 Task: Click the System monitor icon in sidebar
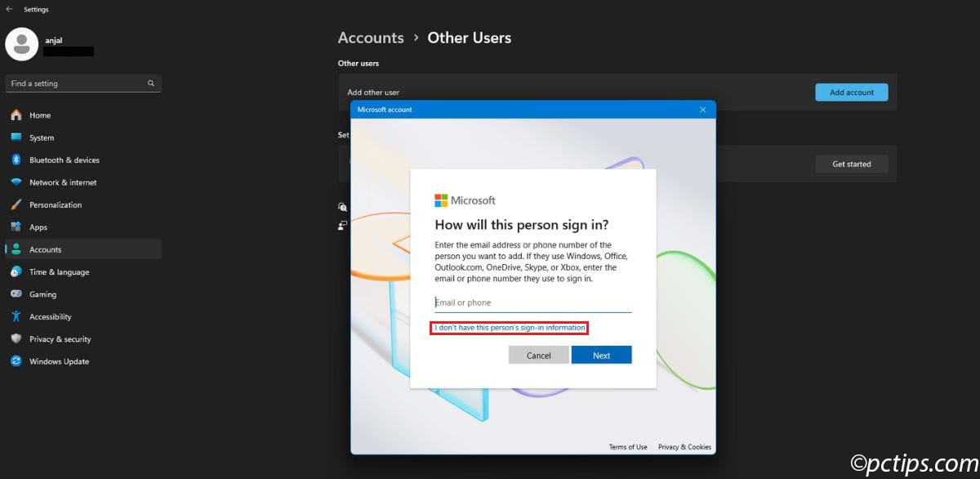point(16,137)
